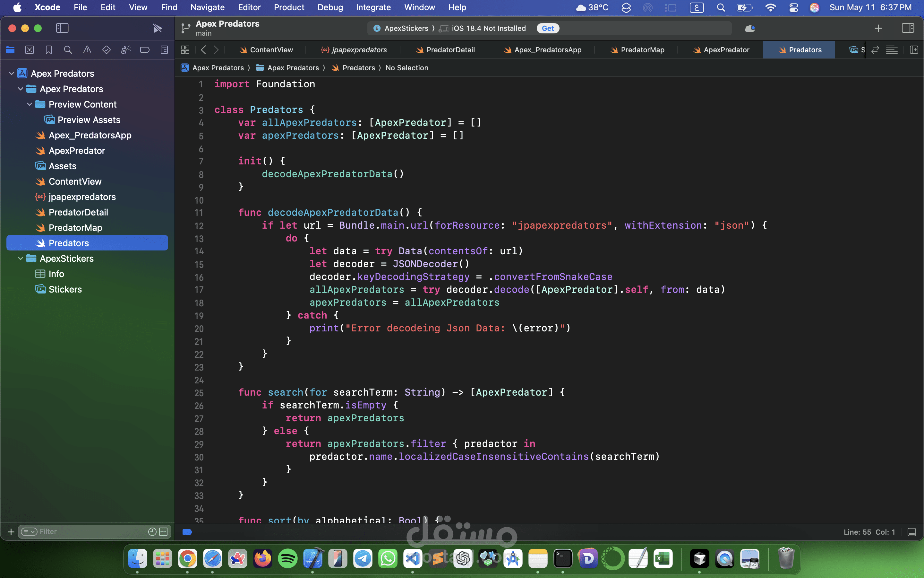Switch to the PredatorDetail tab
This screenshot has width=924, height=578.
(x=445, y=50)
